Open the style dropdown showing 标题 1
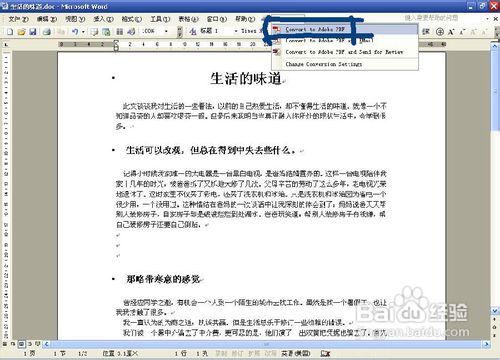 [x=236, y=31]
